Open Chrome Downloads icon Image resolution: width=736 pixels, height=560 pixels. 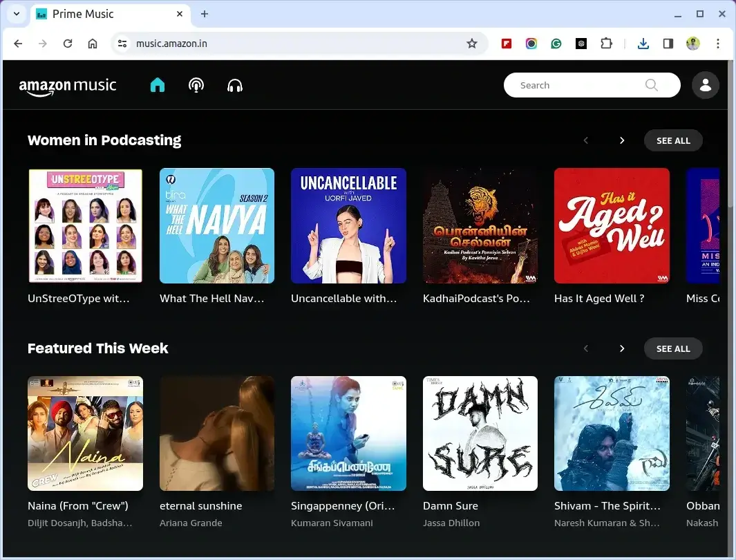pos(643,44)
